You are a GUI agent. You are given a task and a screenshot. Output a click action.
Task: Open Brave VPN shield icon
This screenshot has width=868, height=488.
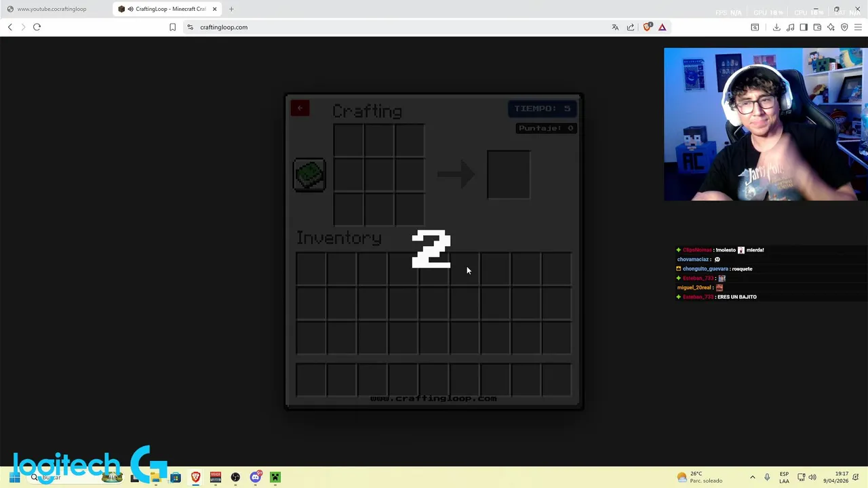(844, 27)
